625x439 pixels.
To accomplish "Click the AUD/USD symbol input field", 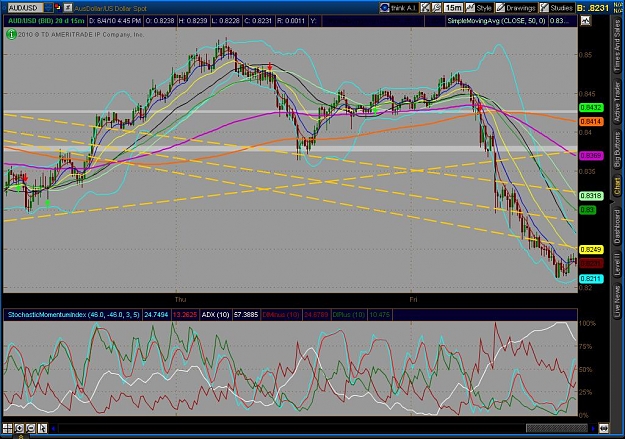I will pyautogui.click(x=25, y=8).
